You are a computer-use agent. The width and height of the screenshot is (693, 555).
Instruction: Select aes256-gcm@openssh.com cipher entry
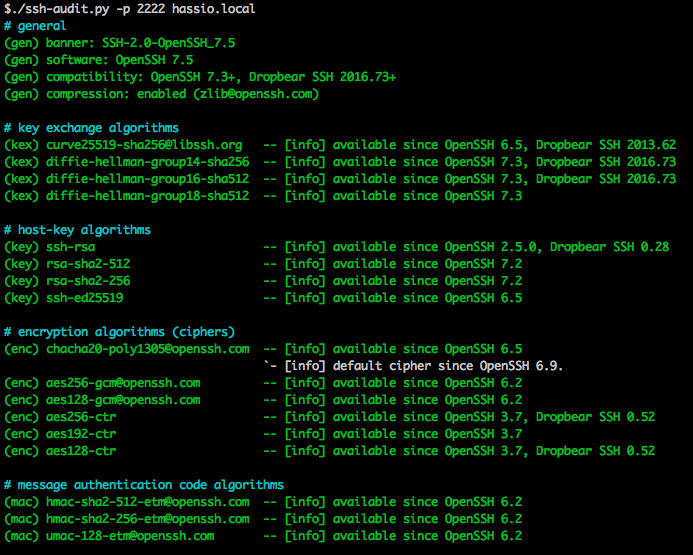pos(263,383)
